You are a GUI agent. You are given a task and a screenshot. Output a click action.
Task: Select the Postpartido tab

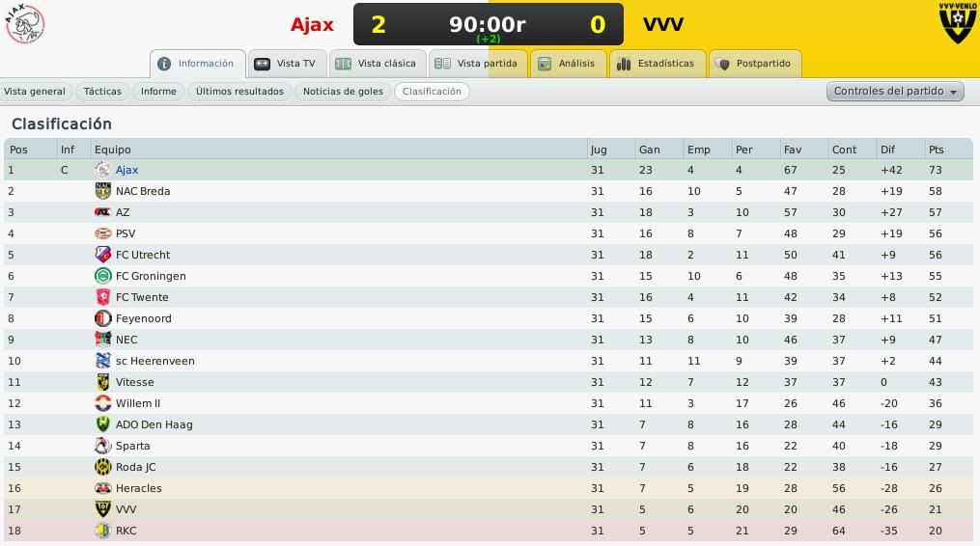pos(755,64)
